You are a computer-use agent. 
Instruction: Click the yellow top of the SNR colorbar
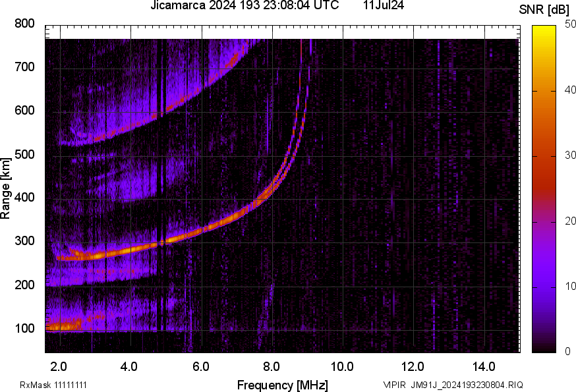coord(544,31)
